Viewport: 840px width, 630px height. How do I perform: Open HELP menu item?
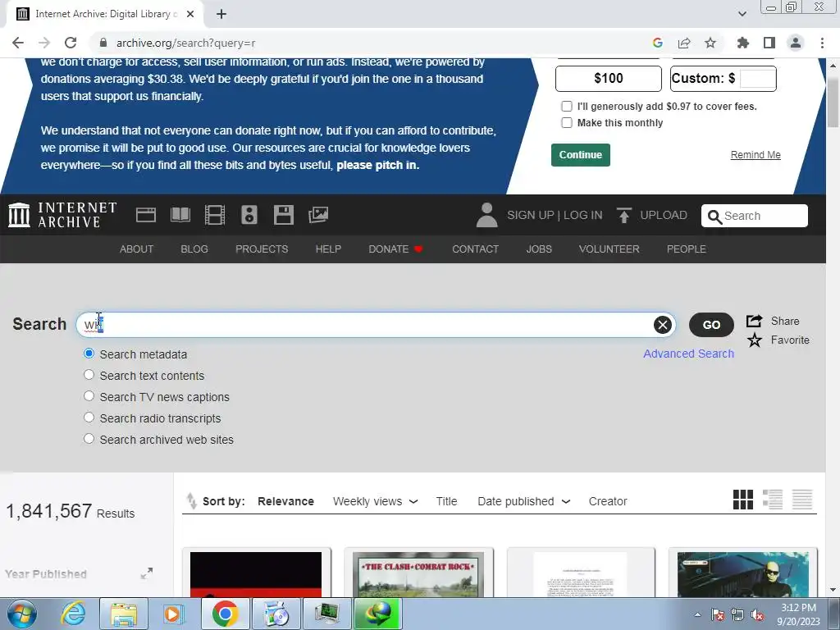coord(328,249)
